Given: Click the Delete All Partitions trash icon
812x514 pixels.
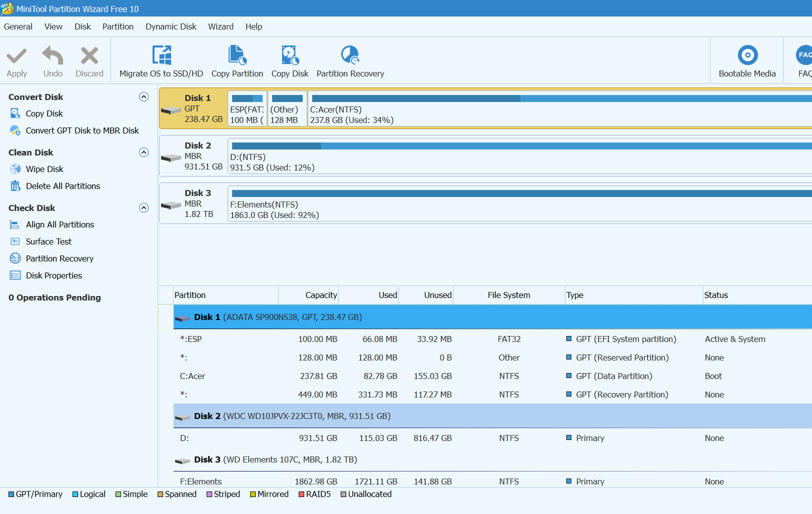Looking at the screenshot, I should (x=16, y=186).
